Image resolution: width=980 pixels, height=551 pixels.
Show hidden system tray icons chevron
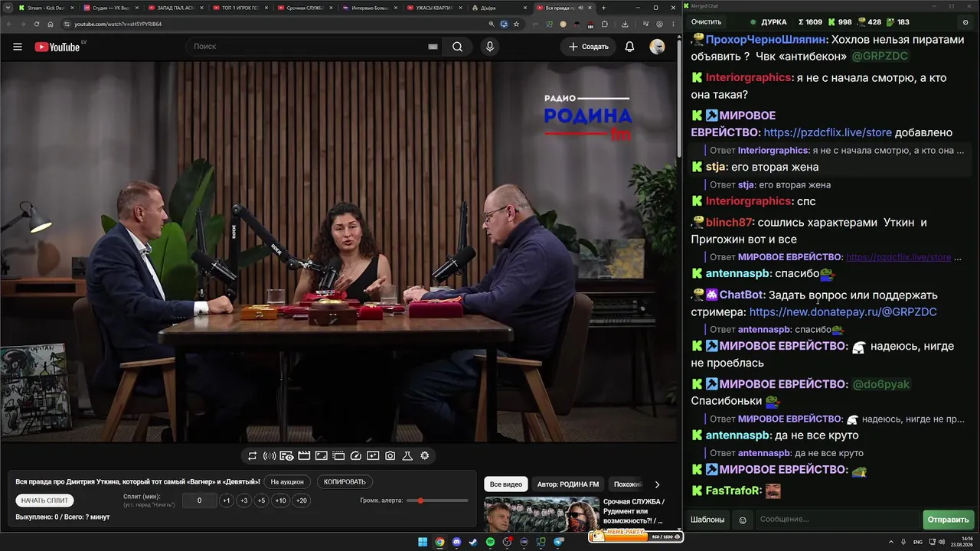[893, 542]
